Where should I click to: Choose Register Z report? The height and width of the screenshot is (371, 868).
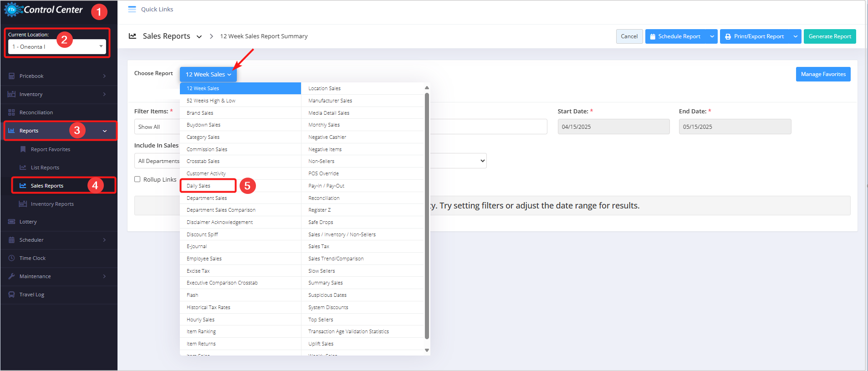pos(363,210)
